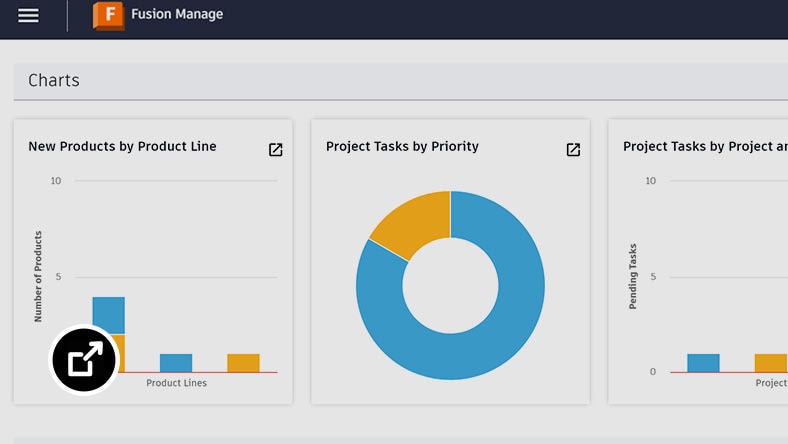Click the large black circular external link icon
Viewport: 788px width, 444px height.
tap(84, 360)
